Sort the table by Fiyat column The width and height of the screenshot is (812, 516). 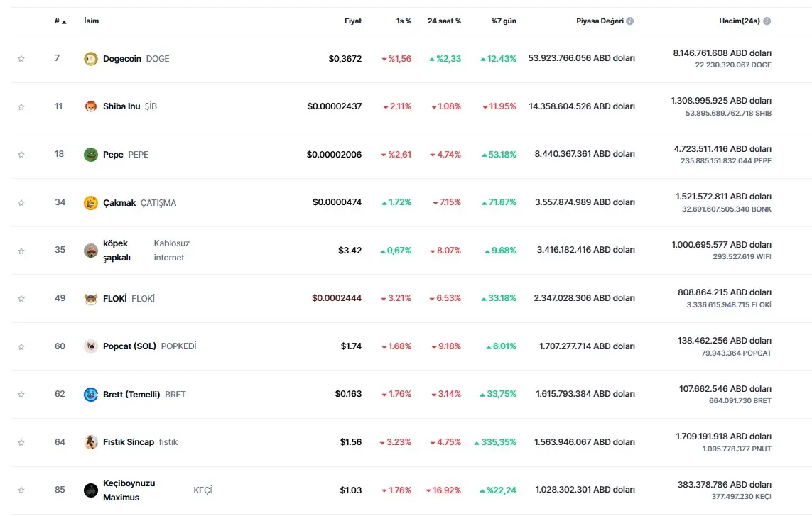pos(352,21)
